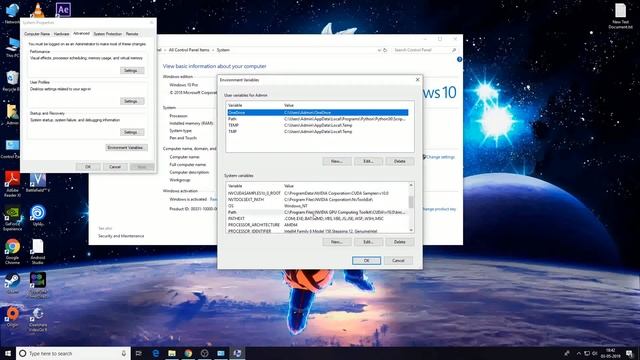Select the OneDrive user variable row

point(318,112)
